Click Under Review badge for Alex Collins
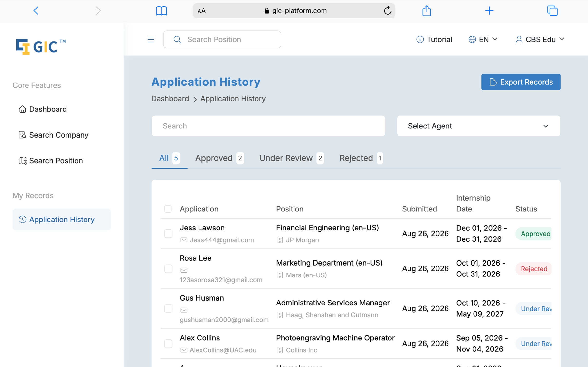 [x=533, y=344]
